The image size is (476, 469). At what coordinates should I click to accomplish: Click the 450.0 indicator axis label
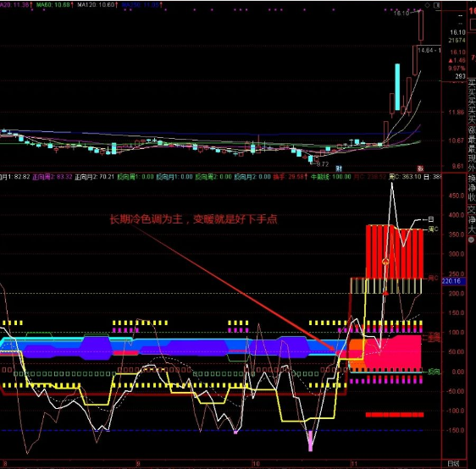pos(457,196)
